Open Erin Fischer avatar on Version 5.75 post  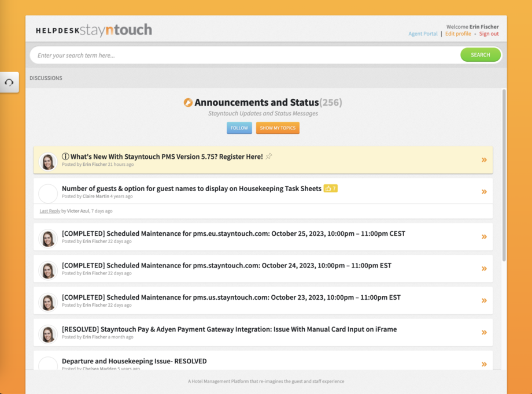tap(48, 162)
